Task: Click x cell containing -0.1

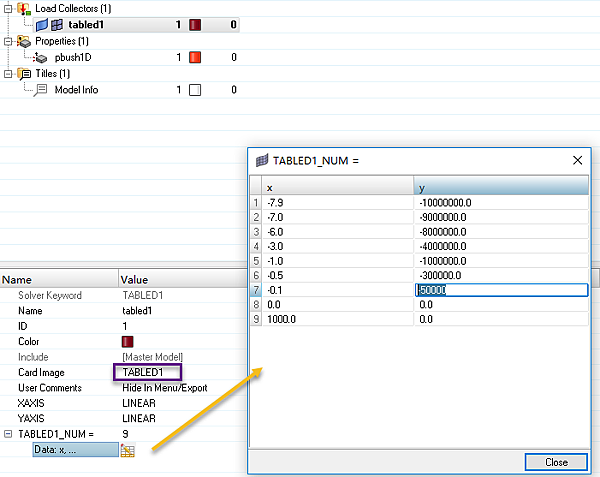Action: click(x=338, y=290)
